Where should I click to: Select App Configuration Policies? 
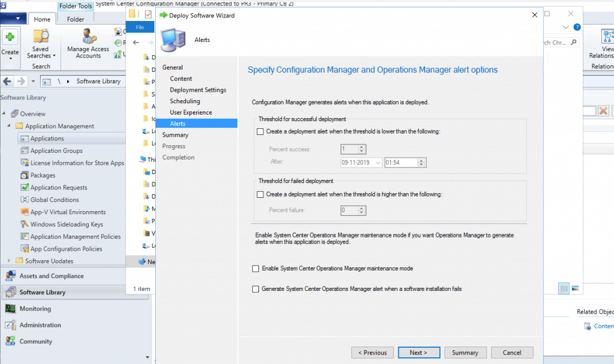click(x=66, y=249)
